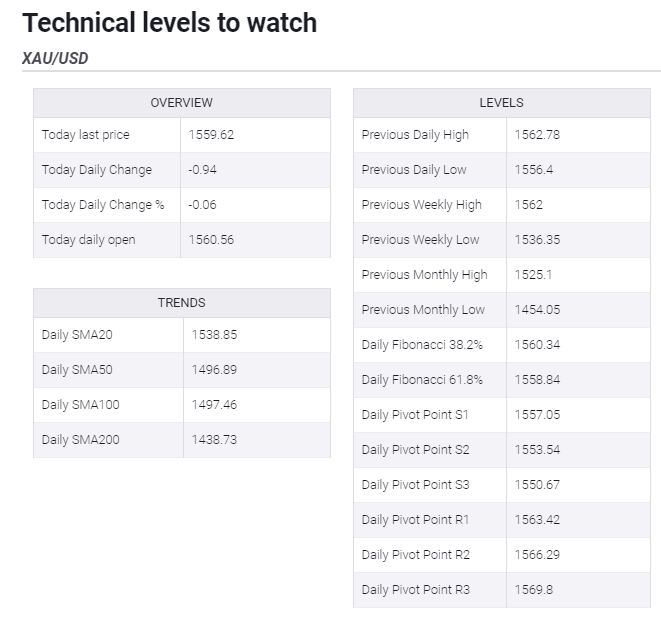Click the Daily SMA200 value 1438.73
Screen dimensions: 661x624
(214, 440)
